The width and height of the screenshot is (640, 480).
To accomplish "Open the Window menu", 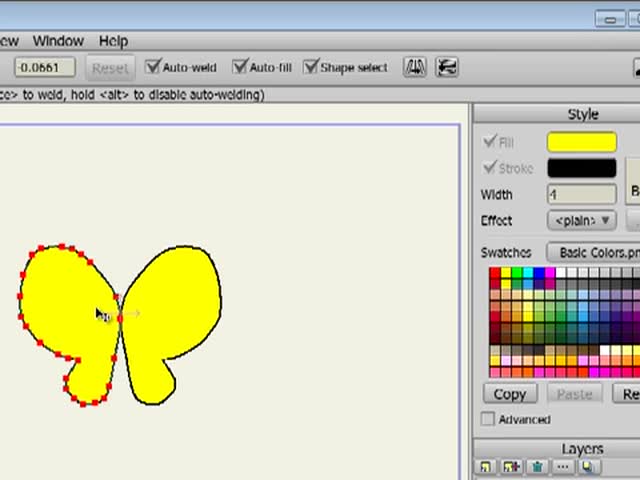I will (58, 41).
